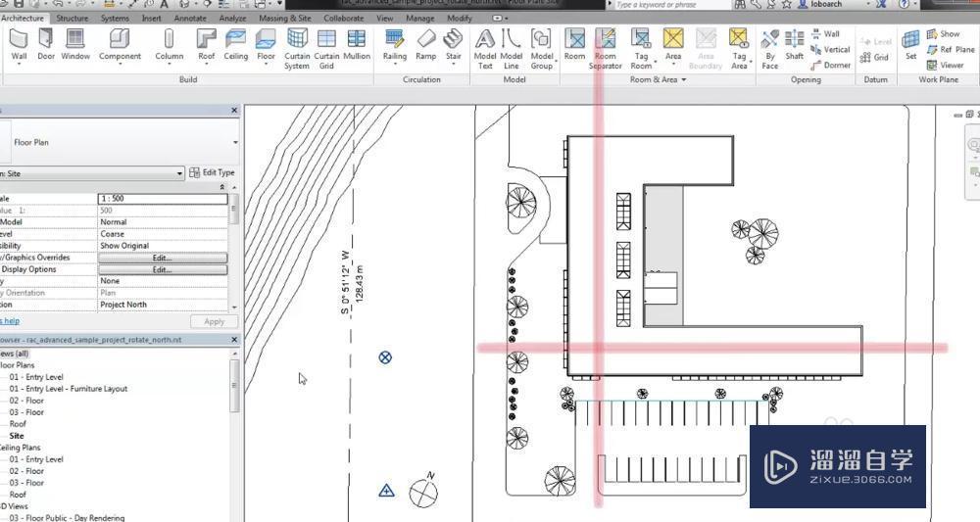Click the 1 : 500 scale field
The height and width of the screenshot is (522, 980).
(x=163, y=199)
